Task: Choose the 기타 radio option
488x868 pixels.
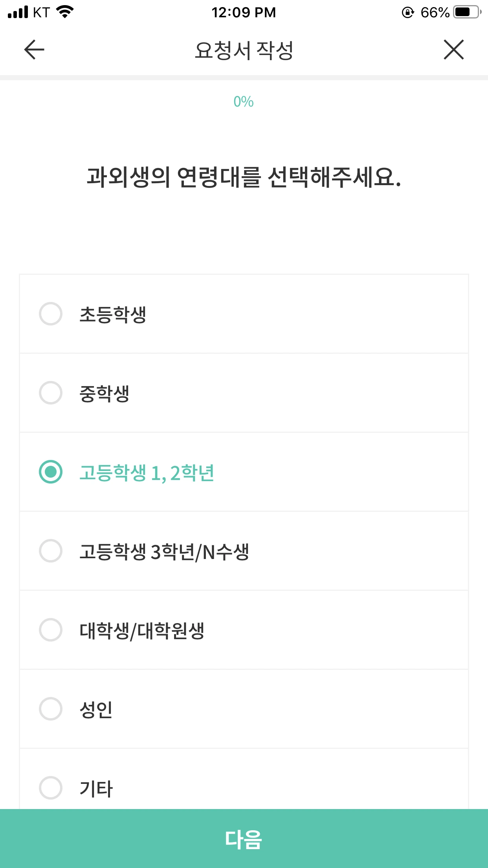Action: (x=51, y=788)
